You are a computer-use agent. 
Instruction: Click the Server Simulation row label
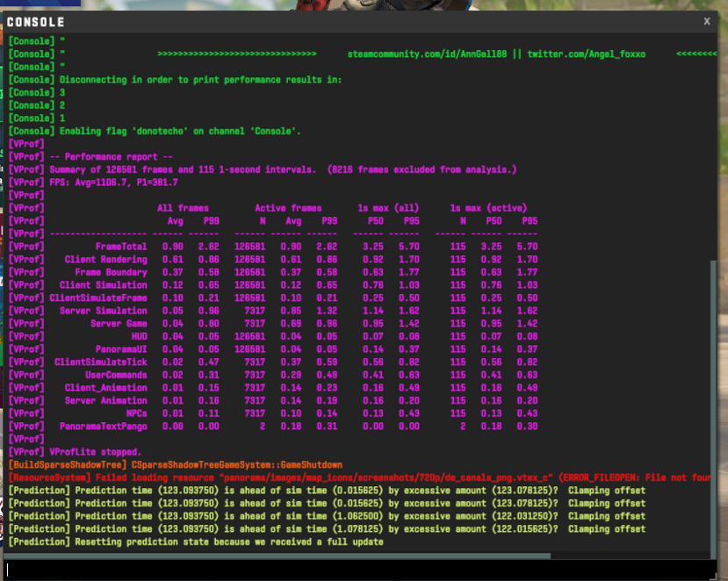pyautogui.click(x=103, y=311)
